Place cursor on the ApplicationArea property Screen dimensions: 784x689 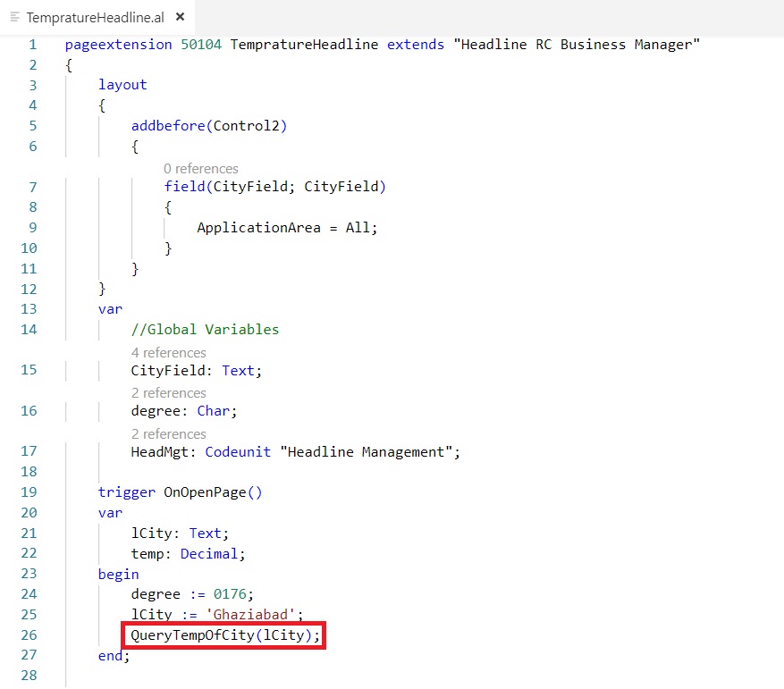(258, 228)
